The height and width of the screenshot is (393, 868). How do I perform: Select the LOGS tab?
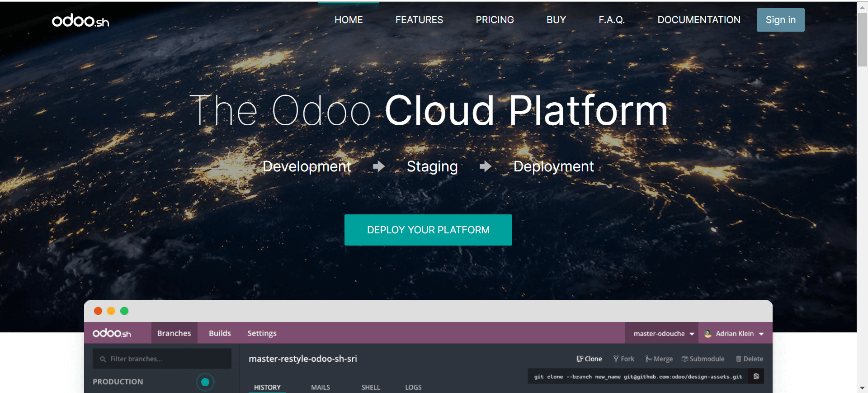pyautogui.click(x=413, y=387)
